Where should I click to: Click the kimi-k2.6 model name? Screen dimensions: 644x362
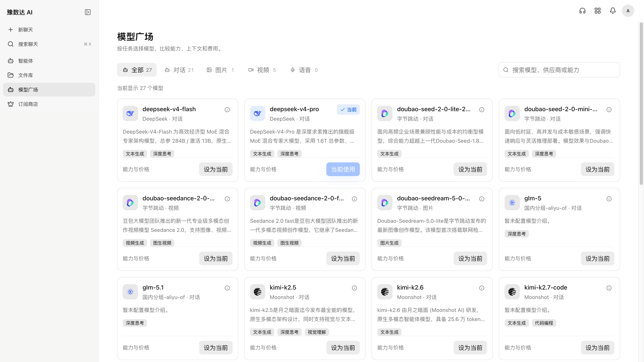pyautogui.click(x=410, y=287)
